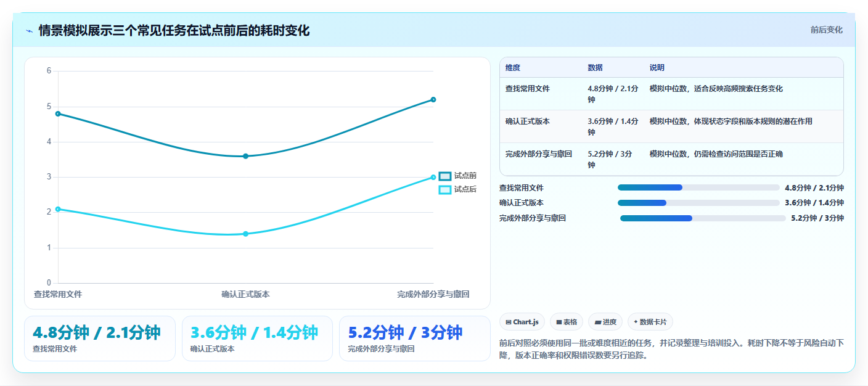Click 试点后 data point at 查找常用文件
The image size is (868, 386).
[x=58, y=209]
